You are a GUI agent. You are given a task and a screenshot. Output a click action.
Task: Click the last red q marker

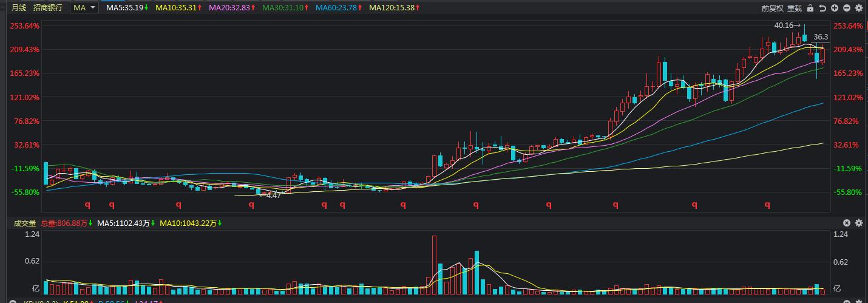point(767,205)
